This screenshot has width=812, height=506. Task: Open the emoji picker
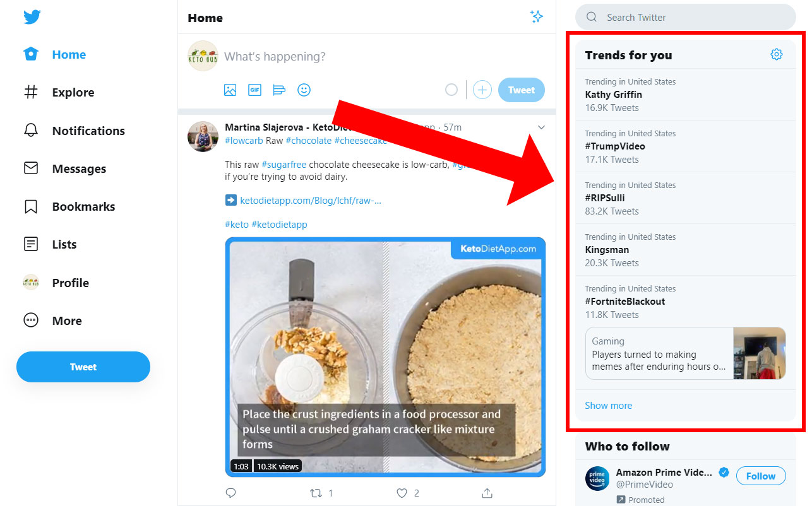[304, 90]
